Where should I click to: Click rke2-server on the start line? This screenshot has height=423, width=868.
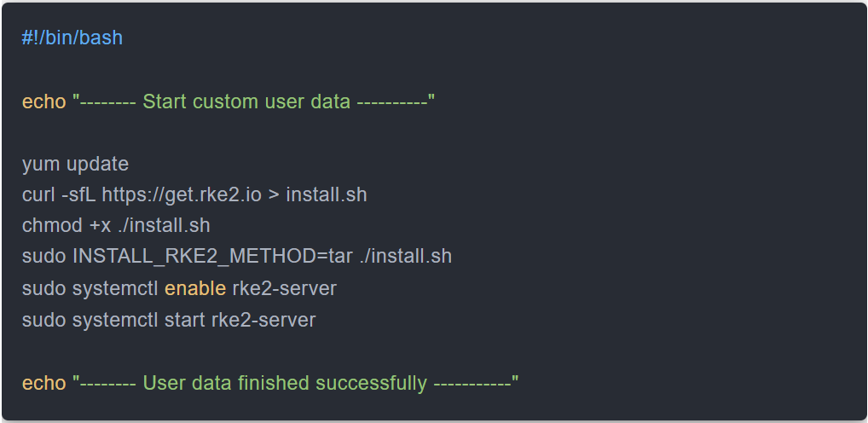coord(263,320)
